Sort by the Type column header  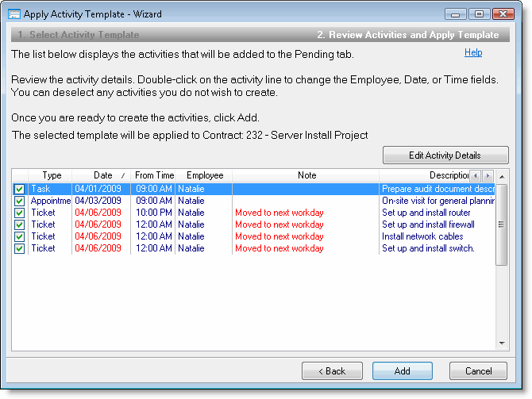coord(52,175)
